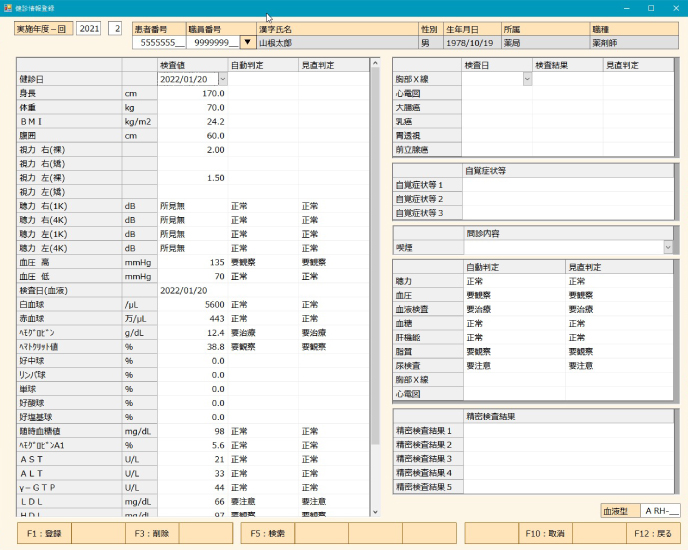Click 精密検査結果1 input cell

569,431
